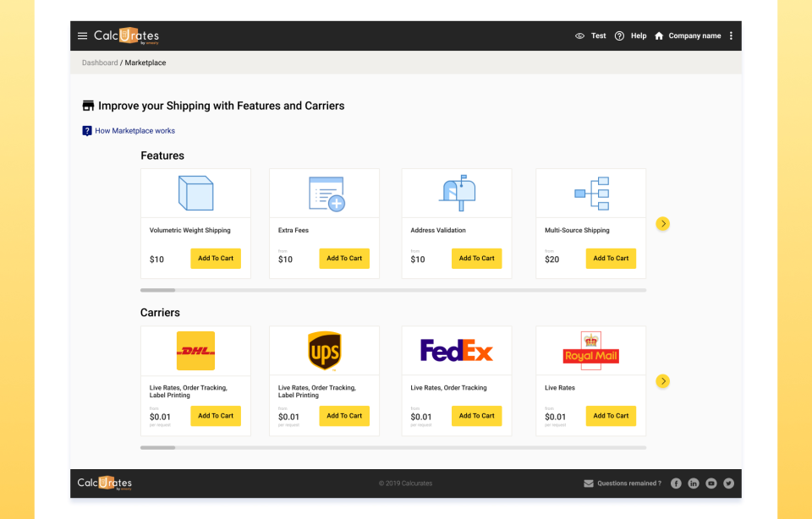The height and width of the screenshot is (519, 812).
Task: Select the Test label in the header
Action: pos(598,36)
